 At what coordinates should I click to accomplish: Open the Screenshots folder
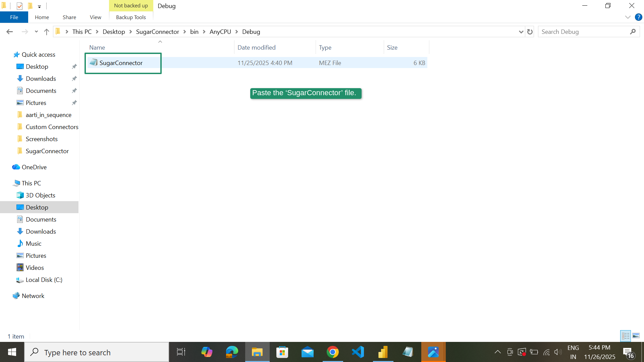tap(41, 139)
